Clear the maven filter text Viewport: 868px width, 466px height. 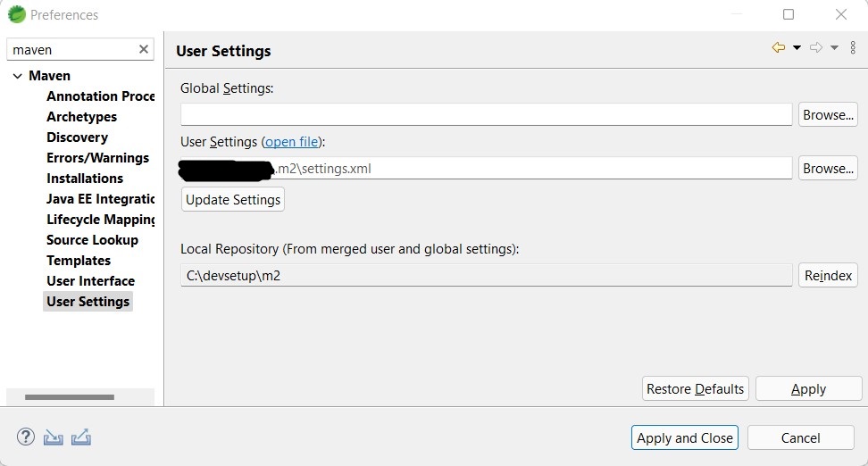[x=143, y=50]
